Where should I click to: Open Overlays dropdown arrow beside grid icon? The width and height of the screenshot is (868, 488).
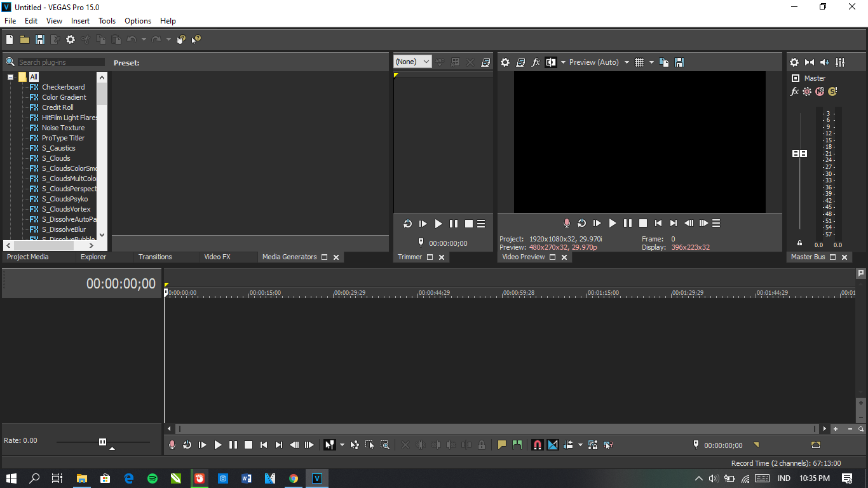click(651, 62)
